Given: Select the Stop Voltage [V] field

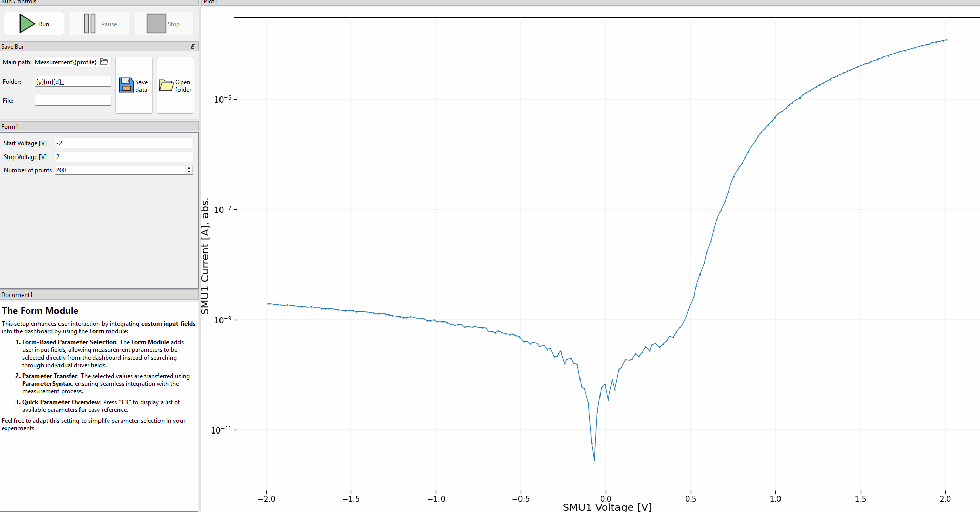Looking at the screenshot, I should (x=124, y=157).
